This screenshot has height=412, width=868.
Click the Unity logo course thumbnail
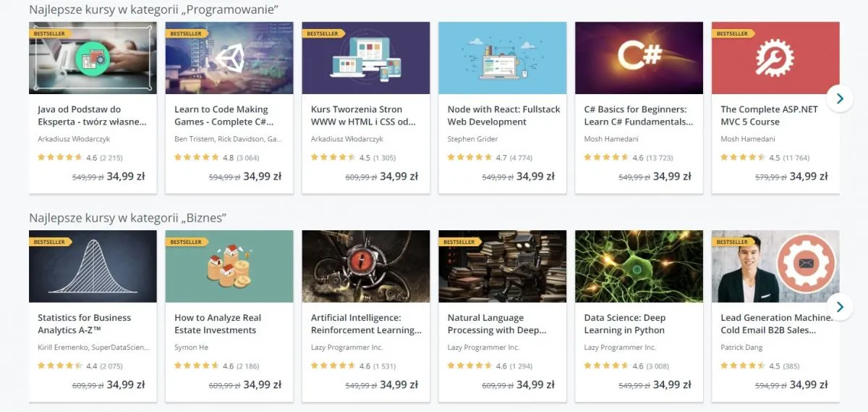pos(229,58)
